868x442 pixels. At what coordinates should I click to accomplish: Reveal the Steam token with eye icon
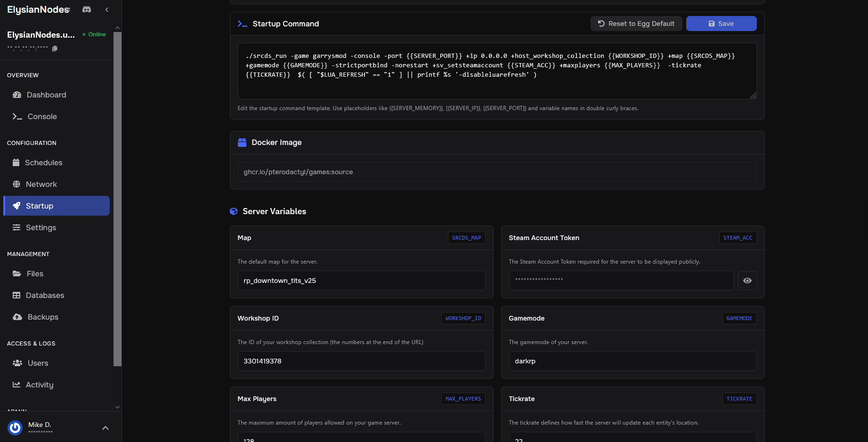[x=747, y=281]
